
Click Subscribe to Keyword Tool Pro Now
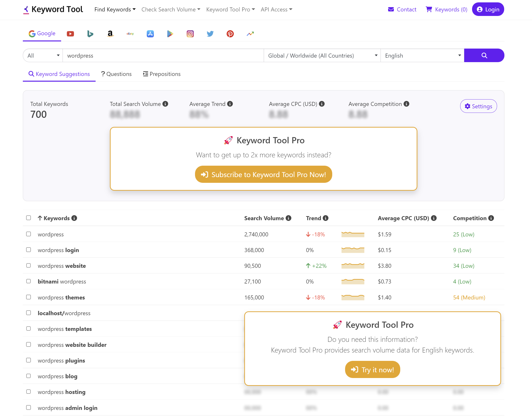coord(264,174)
